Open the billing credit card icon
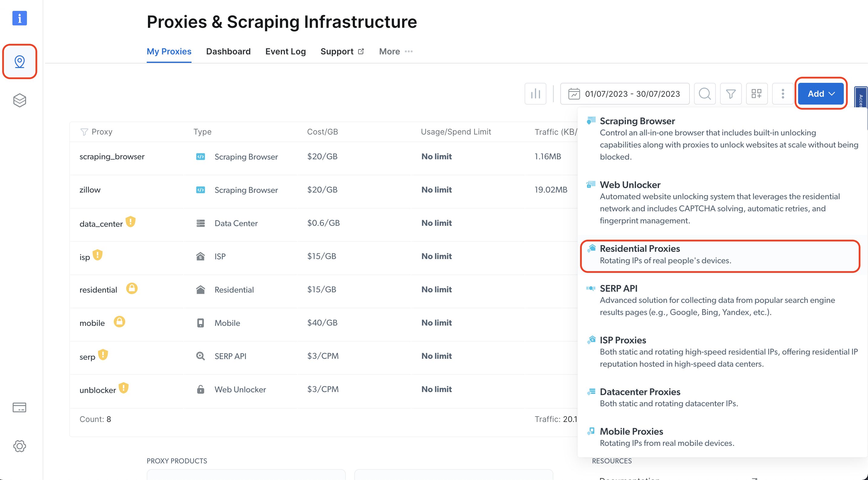 (20, 407)
